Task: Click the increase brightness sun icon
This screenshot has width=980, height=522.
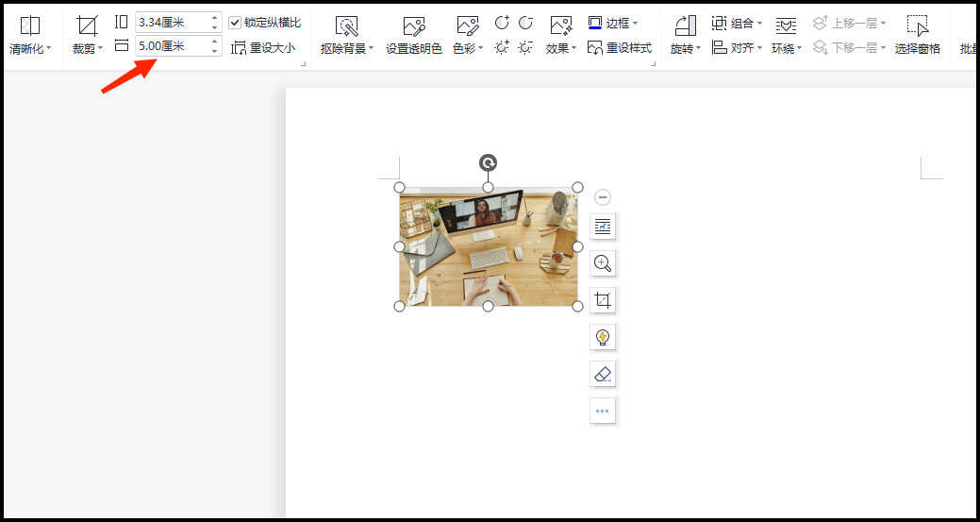Action: click(502, 47)
